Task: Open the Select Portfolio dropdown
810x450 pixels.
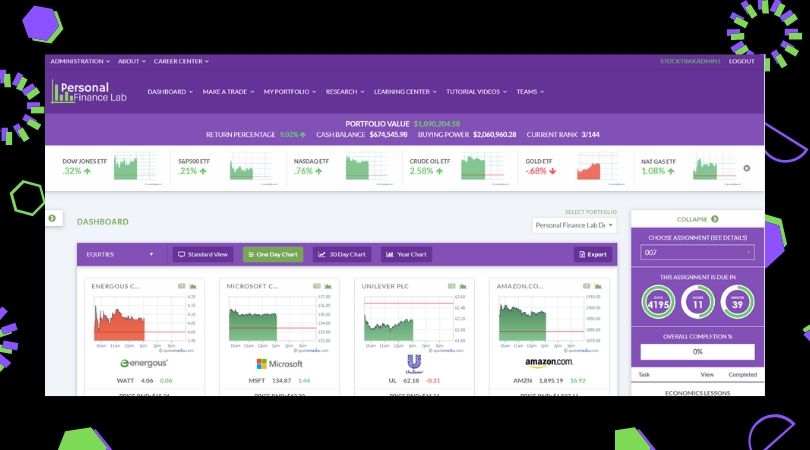Action: (574, 225)
